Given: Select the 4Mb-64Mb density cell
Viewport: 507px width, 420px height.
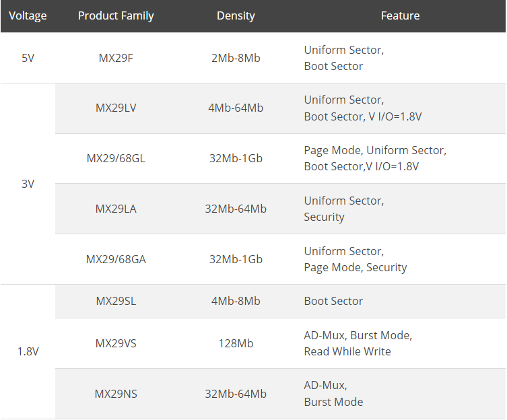Looking at the screenshot, I should click(236, 108).
